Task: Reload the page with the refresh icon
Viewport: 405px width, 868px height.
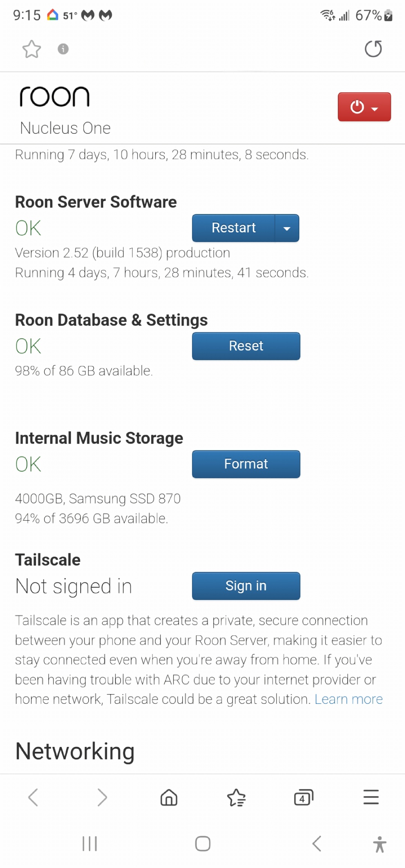Action: [x=373, y=49]
